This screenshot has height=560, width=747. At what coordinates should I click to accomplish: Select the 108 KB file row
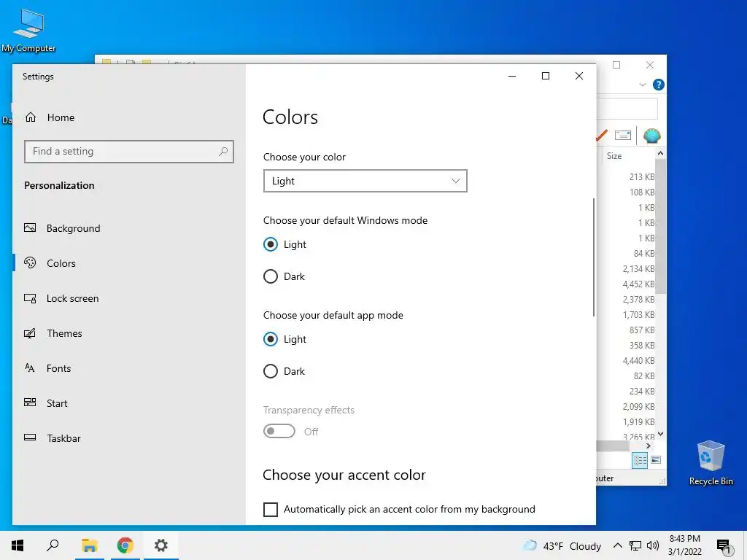pos(642,192)
